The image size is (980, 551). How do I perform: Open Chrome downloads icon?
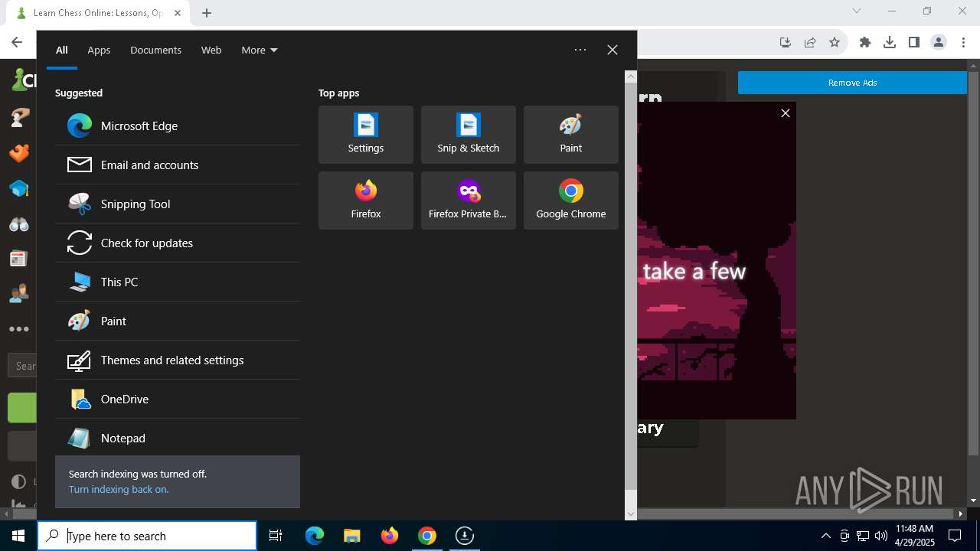click(890, 43)
